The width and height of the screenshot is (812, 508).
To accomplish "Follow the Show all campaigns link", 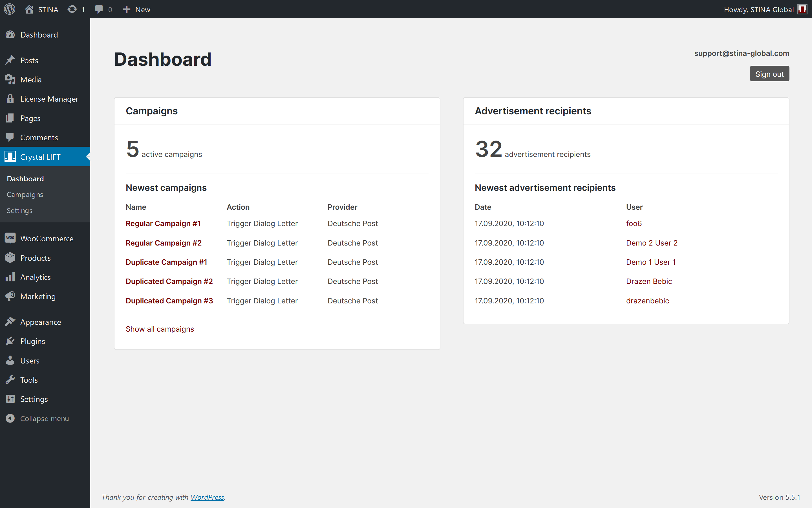I will click(x=160, y=329).
